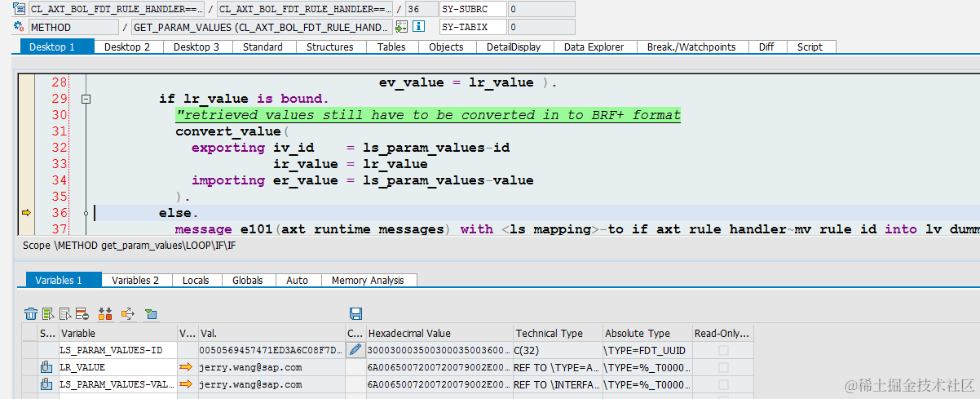Click the orange arrow next to LR_VALUE
The height and width of the screenshot is (399, 980).
186,367
